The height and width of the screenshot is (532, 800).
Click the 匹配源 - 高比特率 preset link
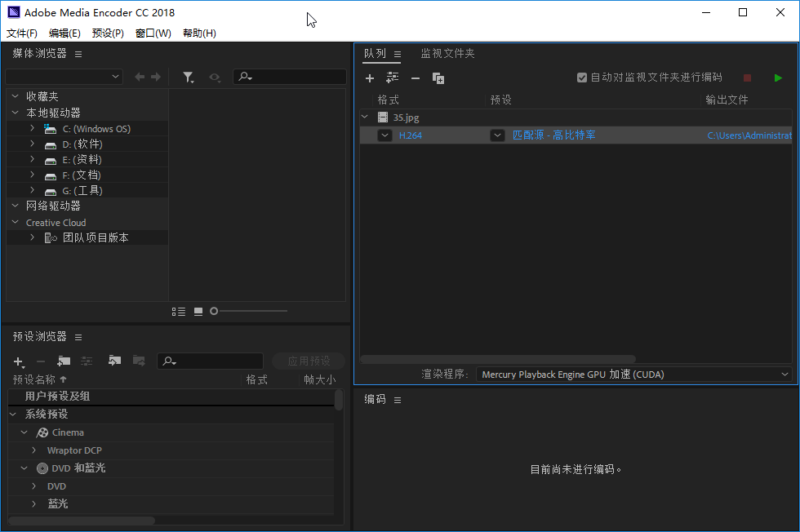553,135
